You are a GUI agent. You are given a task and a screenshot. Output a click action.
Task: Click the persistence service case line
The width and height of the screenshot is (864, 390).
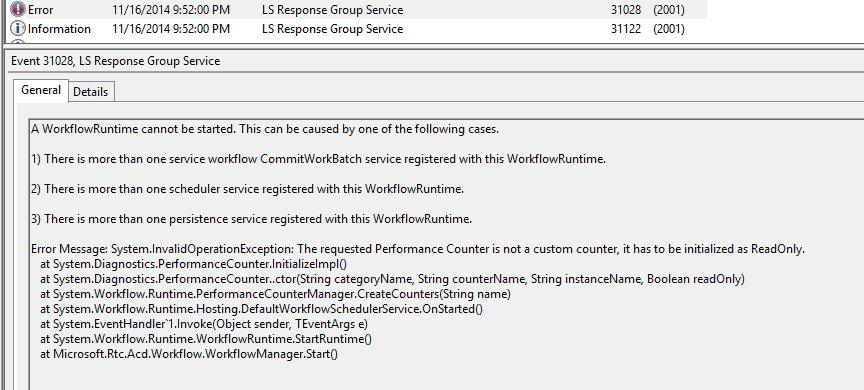click(252, 219)
